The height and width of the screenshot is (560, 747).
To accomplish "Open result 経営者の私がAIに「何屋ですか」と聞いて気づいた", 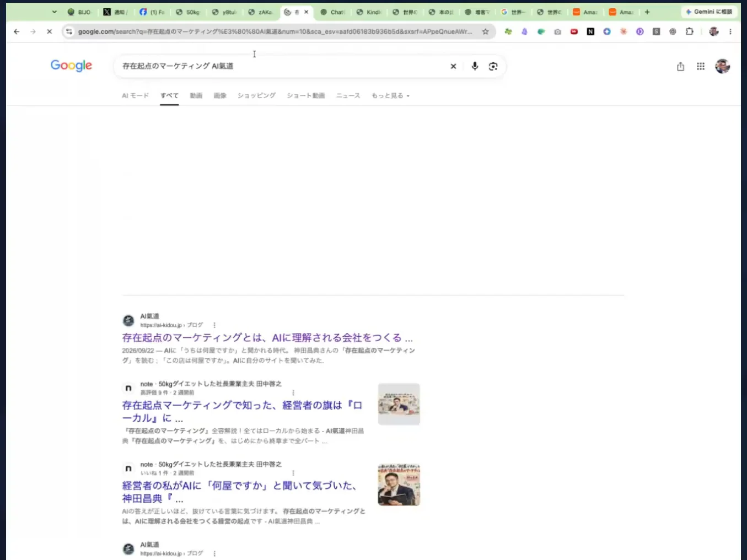I will (239, 492).
